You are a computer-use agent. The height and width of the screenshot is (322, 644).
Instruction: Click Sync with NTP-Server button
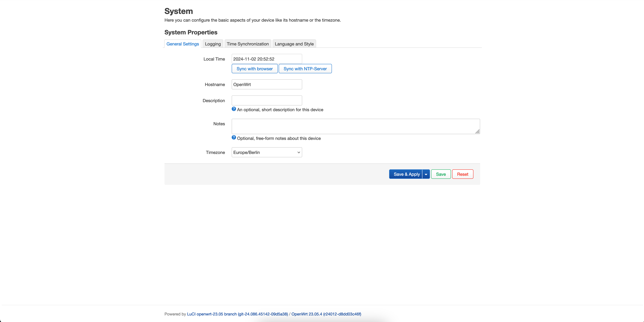pos(305,69)
